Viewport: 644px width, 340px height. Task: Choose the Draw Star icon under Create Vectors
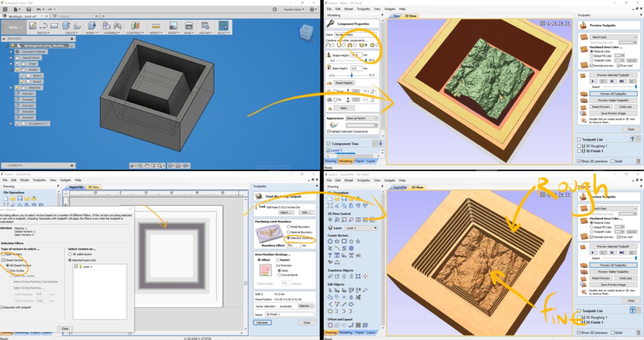(x=358, y=241)
